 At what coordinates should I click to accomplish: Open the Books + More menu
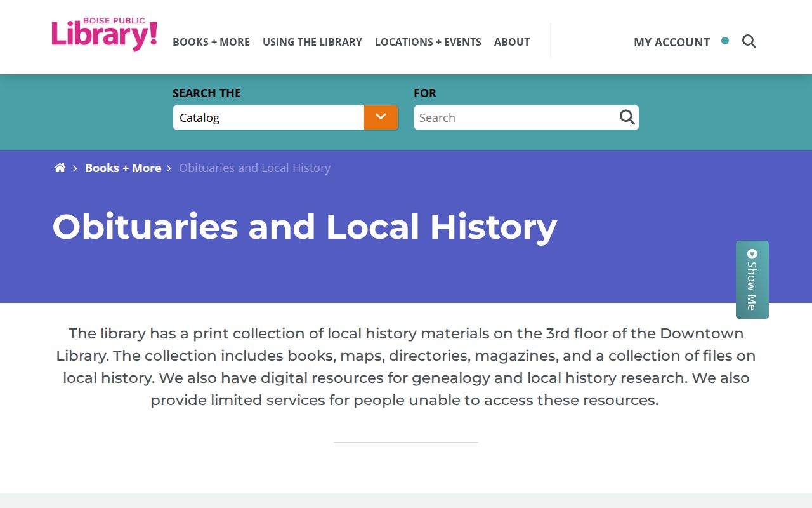pyautogui.click(x=211, y=42)
